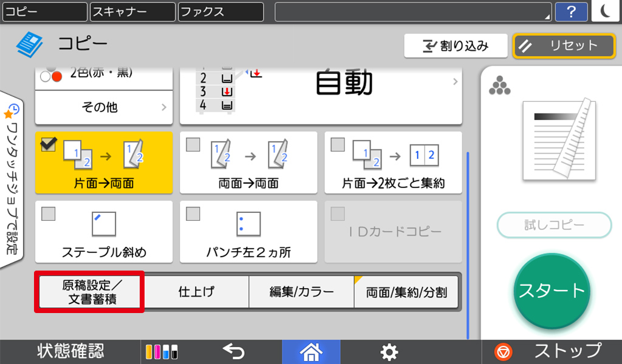Open the ワンタッチジョブで設定 side tab
622x364 pixels.
click(12, 180)
